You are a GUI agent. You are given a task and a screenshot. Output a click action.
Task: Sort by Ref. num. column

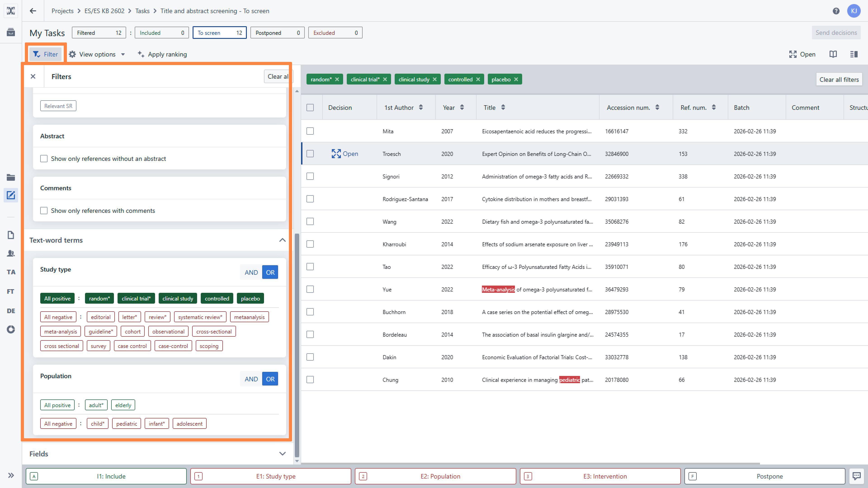tap(714, 108)
